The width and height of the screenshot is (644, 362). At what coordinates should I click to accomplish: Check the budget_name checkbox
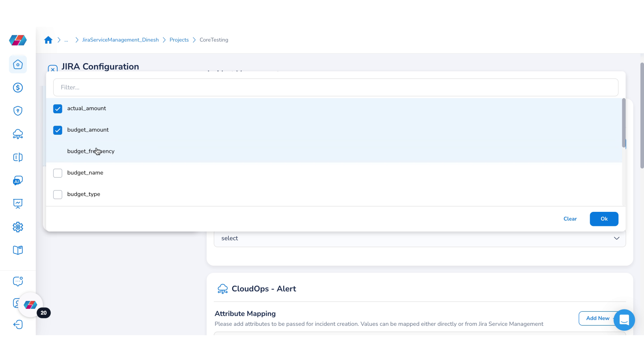58,173
